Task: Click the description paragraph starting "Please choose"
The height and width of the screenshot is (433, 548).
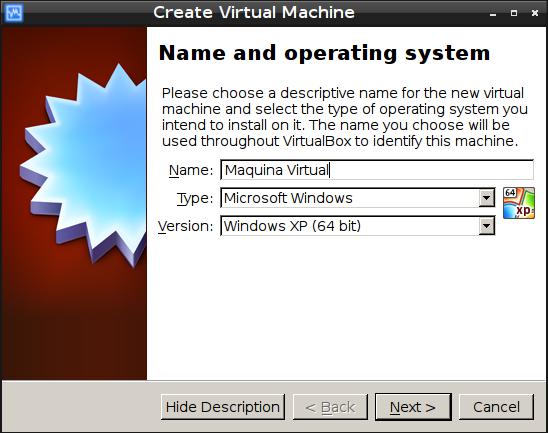Action: click(345, 117)
